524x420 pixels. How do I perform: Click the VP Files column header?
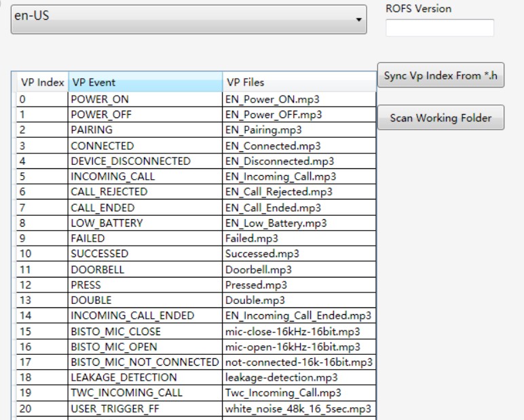click(299, 83)
